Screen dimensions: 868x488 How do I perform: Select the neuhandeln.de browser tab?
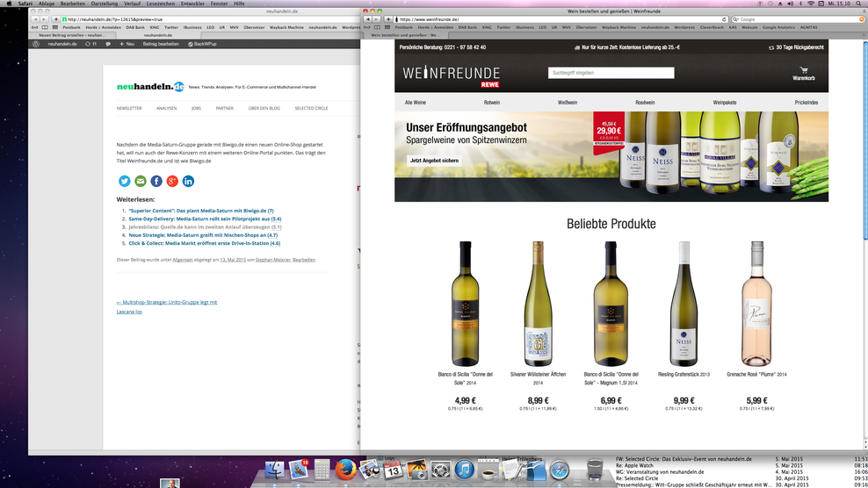coord(158,35)
